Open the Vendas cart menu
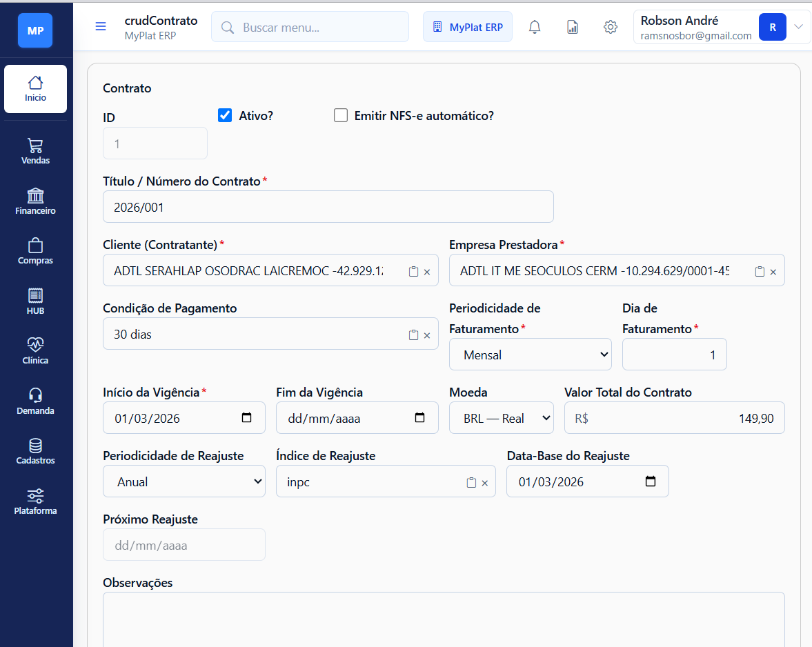Image resolution: width=812 pixels, height=647 pixels. (x=35, y=151)
